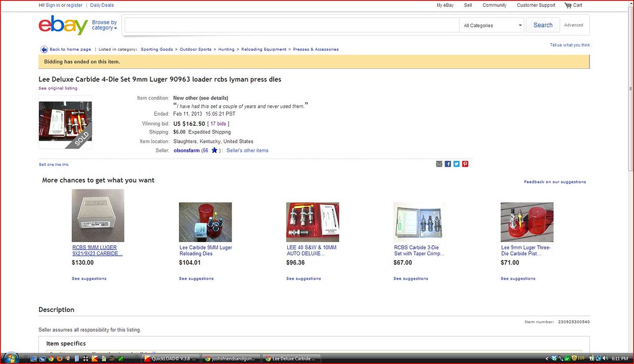The height and width of the screenshot is (364, 634).
Task: Launch Firefox from the quick launch bar
Action: click(59, 358)
